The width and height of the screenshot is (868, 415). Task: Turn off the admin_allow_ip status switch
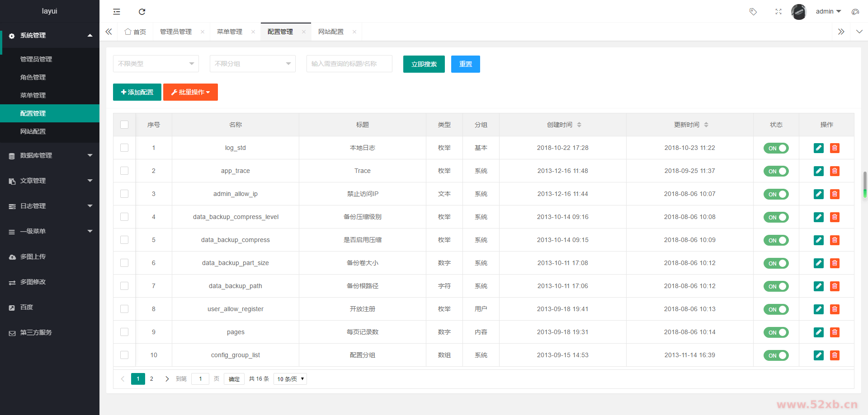pyautogui.click(x=776, y=194)
